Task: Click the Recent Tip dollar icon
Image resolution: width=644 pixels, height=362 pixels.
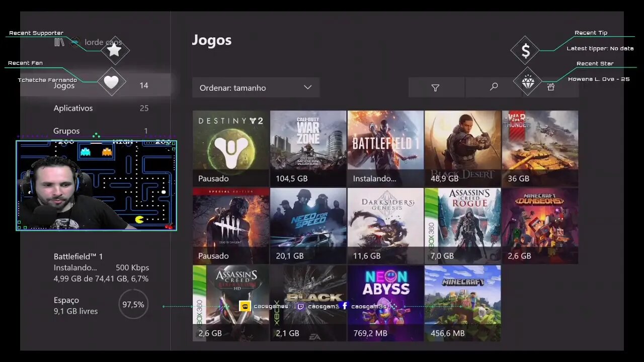Action: click(525, 50)
